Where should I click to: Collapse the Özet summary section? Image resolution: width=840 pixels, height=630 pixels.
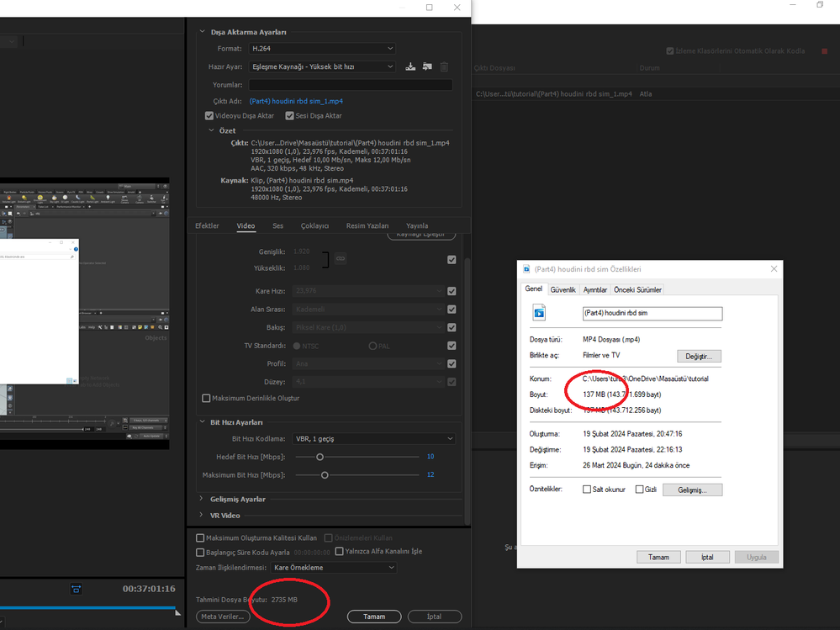pyautogui.click(x=211, y=130)
